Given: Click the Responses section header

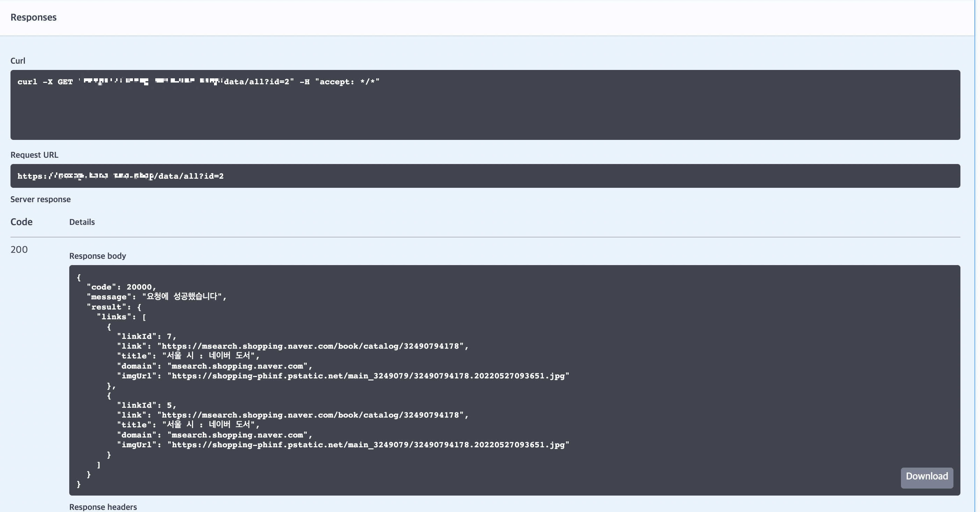Looking at the screenshot, I should click(x=34, y=17).
